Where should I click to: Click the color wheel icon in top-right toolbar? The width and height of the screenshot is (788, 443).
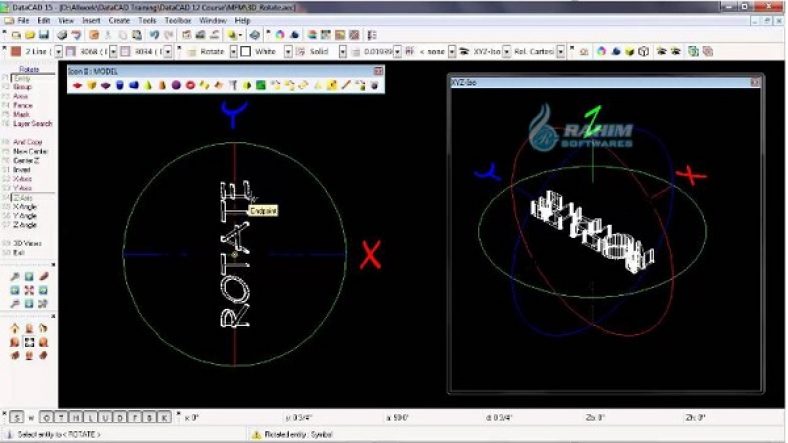(x=602, y=51)
